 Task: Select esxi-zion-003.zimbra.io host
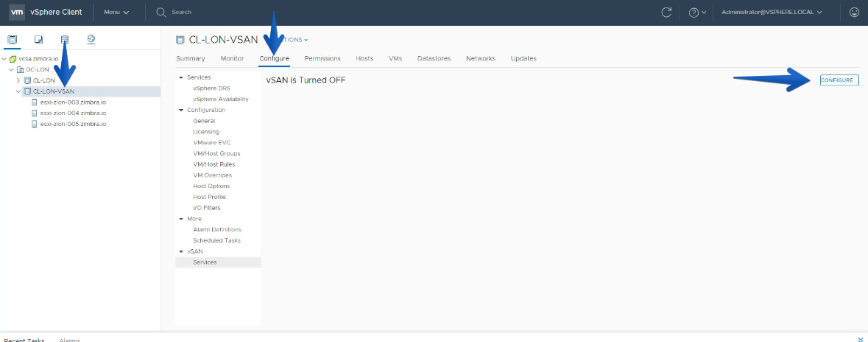pyautogui.click(x=73, y=102)
